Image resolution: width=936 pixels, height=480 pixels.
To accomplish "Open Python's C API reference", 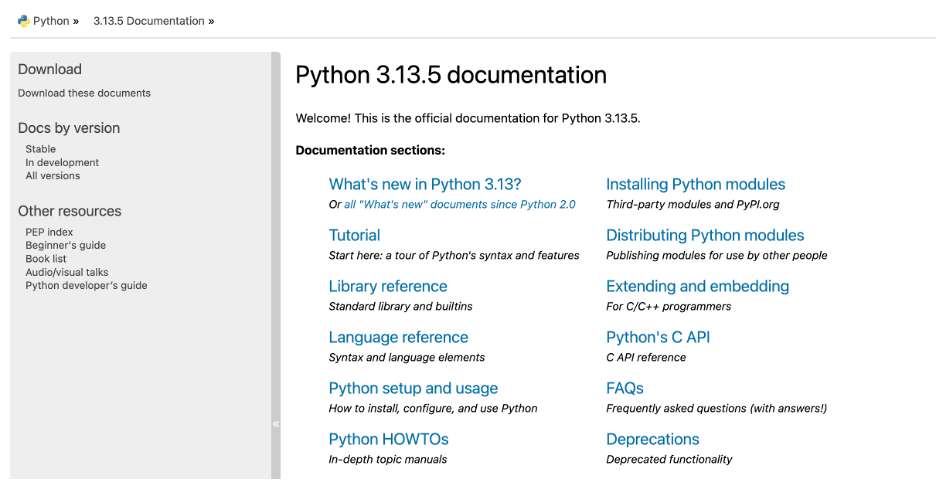I will (658, 337).
